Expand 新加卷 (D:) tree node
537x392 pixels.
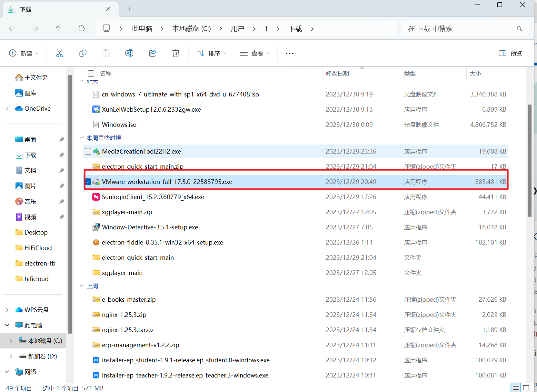click(x=11, y=356)
